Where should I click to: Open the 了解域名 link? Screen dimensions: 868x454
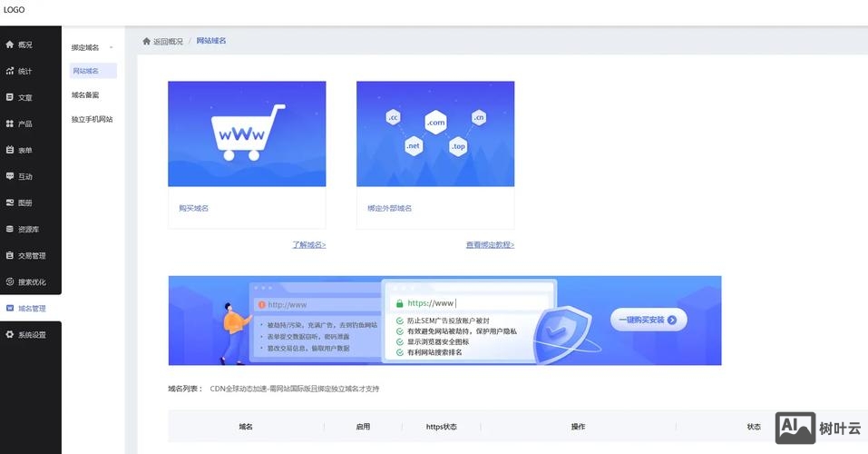point(308,245)
